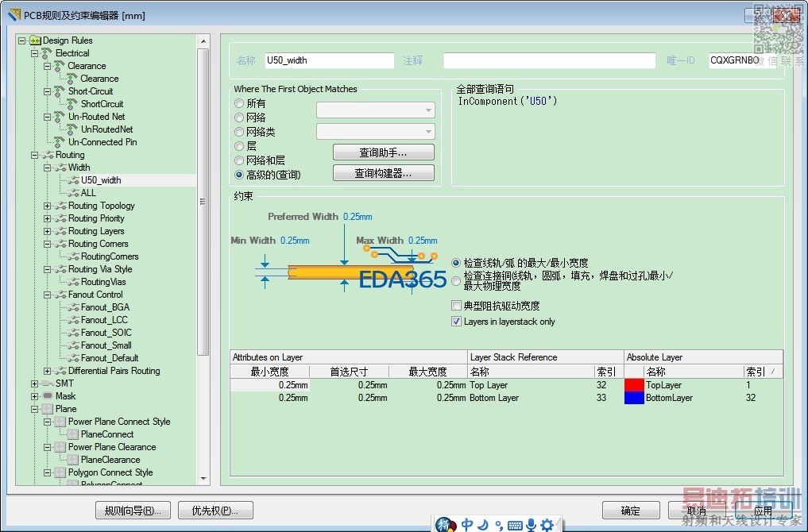Click the Electrical category icon
Viewport: 808px width, 532px height.
click(47, 53)
